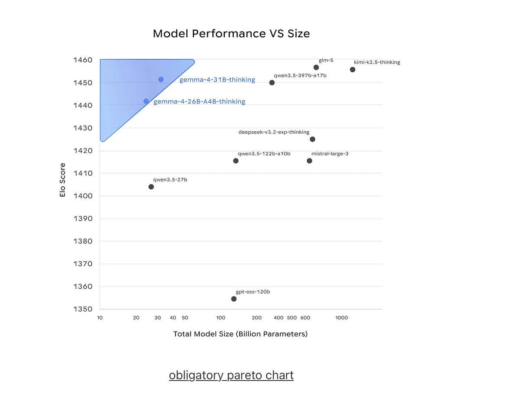The width and height of the screenshot is (532, 400).
Task: Click the gemma-4-26B-A4B-thinking blue data point
Action: (x=146, y=101)
